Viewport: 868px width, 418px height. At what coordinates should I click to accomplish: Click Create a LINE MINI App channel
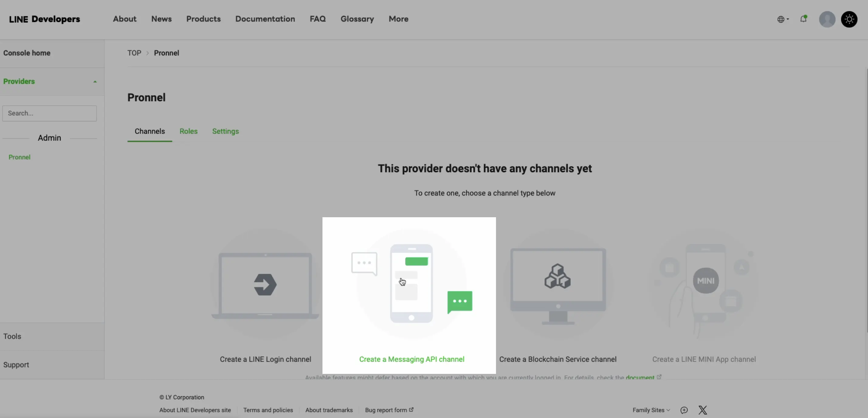click(x=704, y=359)
